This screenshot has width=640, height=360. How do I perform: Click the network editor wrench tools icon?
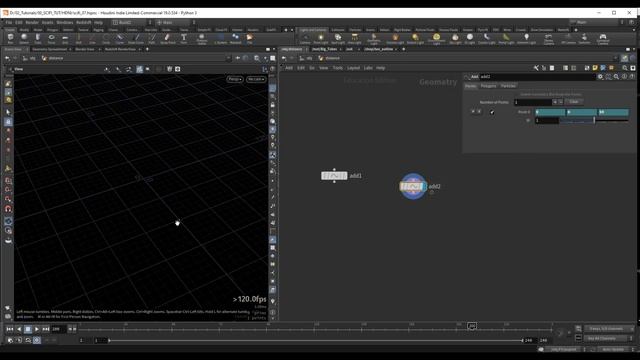point(536,68)
